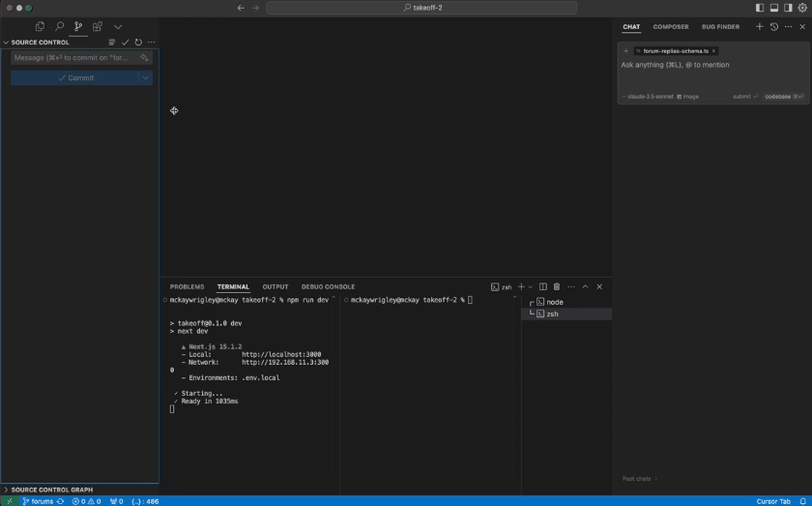Start new chat with plus icon
812x506 pixels.
pyautogui.click(x=759, y=26)
